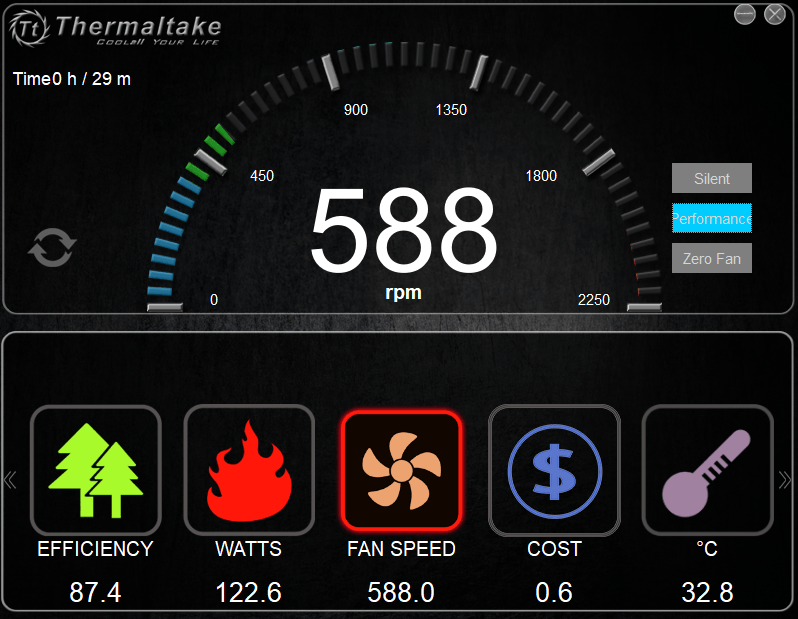Click the circular refresh arrows icon
The image size is (798, 619).
coord(51,248)
